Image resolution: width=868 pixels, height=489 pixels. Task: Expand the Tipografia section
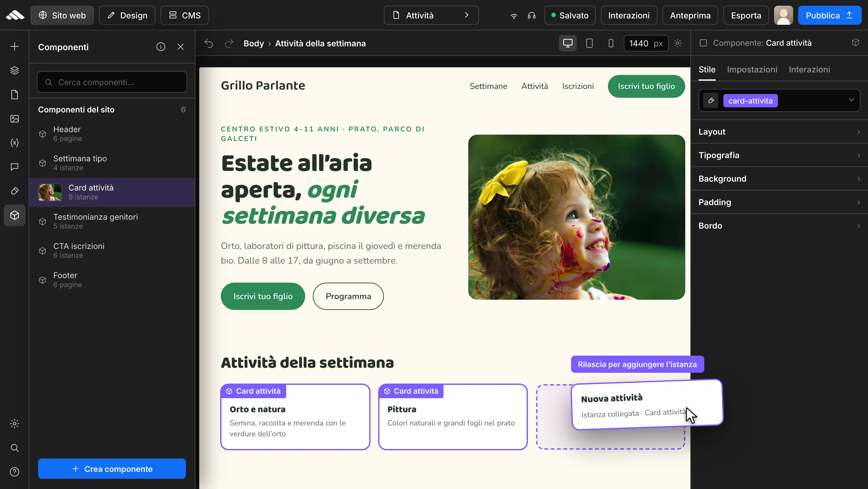coord(779,155)
